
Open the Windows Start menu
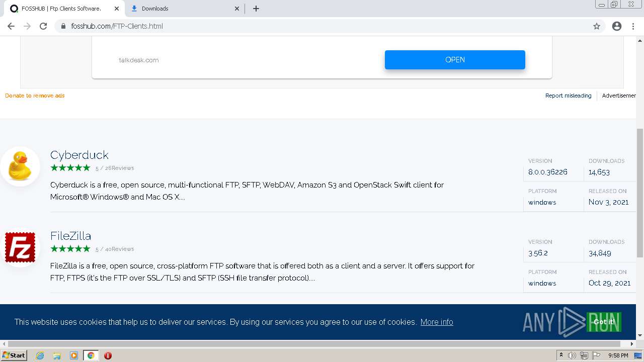(14, 355)
